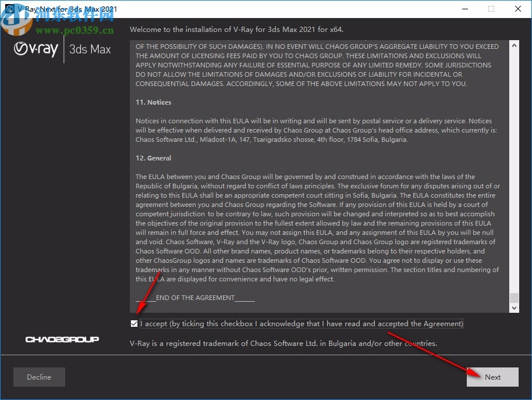This screenshot has width=532, height=400.
Task: Click the scrollbar down arrow
Action: [514, 308]
